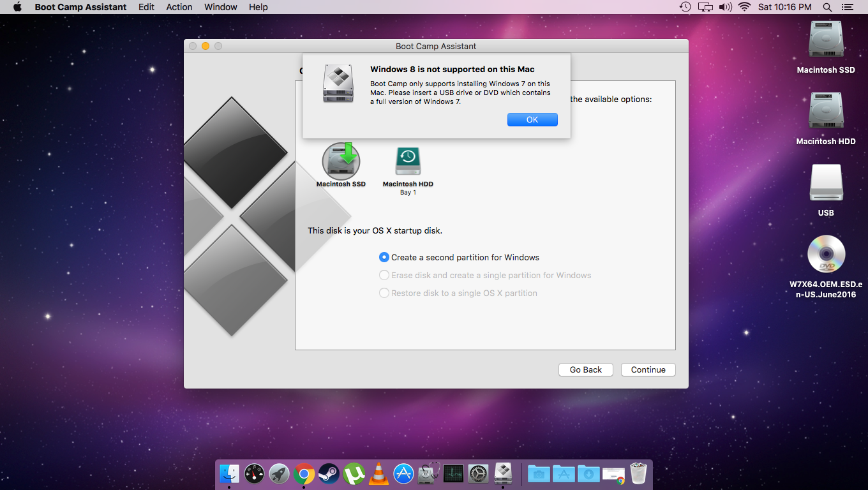Open Notification Center icon
The height and width of the screenshot is (490, 868).
pos(847,7)
